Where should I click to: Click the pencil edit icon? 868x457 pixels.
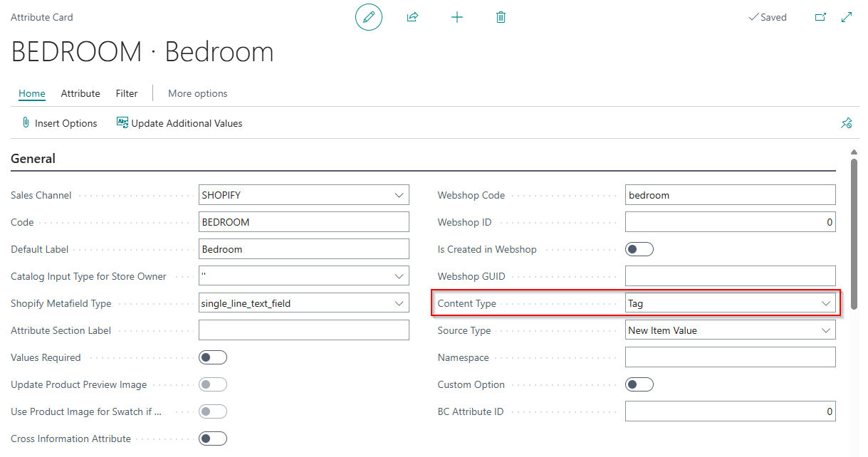coord(369,17)
